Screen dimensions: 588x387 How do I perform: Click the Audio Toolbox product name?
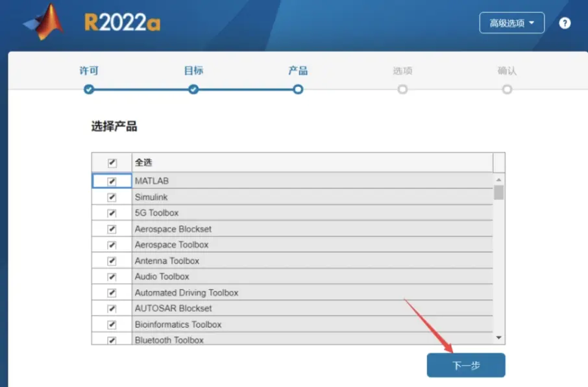pyautogui.click(x=162, y=277)
